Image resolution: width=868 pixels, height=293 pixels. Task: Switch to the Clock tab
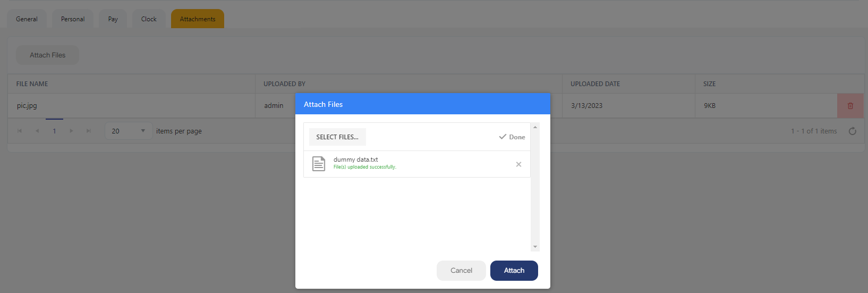coord(149,19)
